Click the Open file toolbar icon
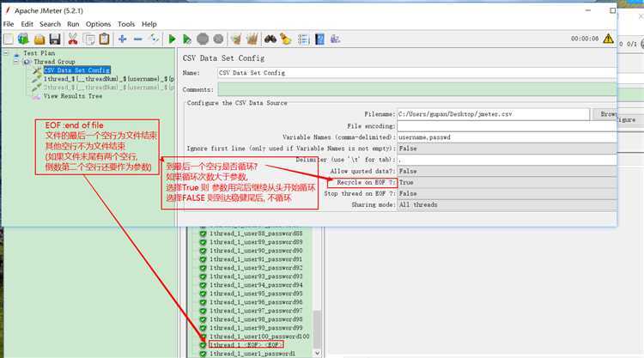Image resolution: width=644 pixels, height=358 pixels. coord(39,39)
